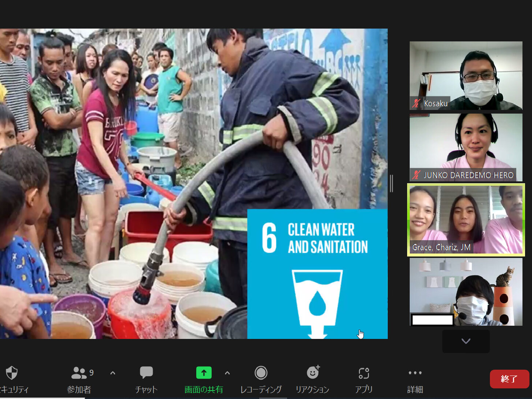Open the Participants panel icon
532x399 pixels.
coord(79,373)
